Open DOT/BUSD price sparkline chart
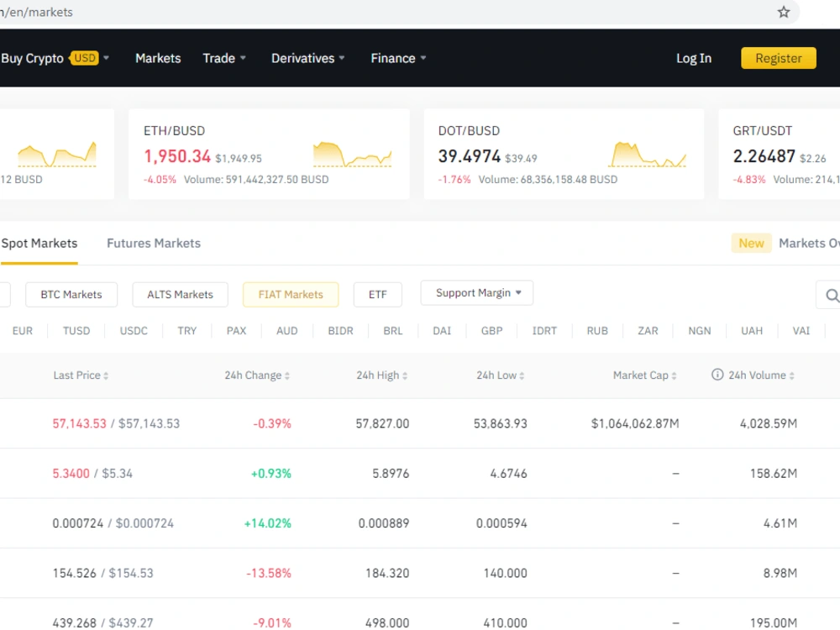 (648, 155)
